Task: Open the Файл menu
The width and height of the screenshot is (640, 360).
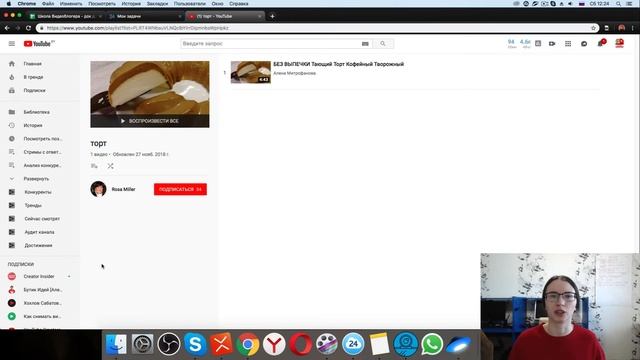Action: [48, 4]
